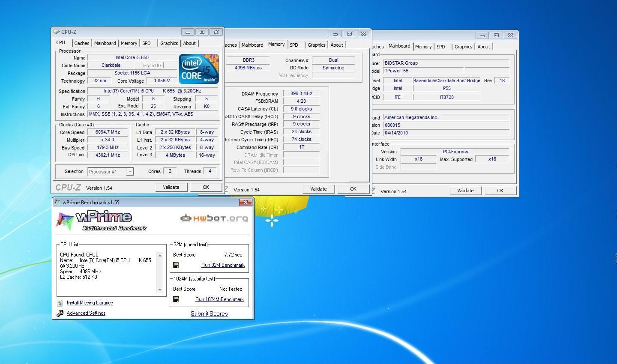Click the CAS# Latency value 9.0 clocks
Screen dimensions: 617x364
pyautogui.click(x=301, y=109)
